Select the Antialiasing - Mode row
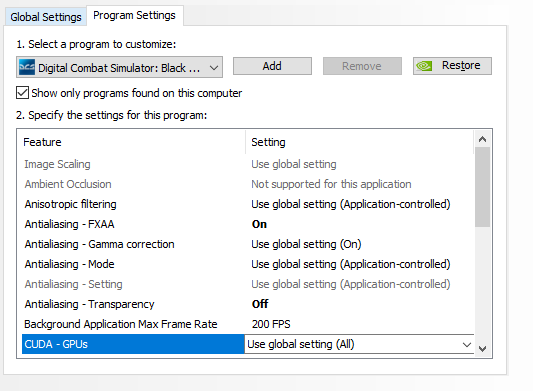The image size is (533, 391). 248,264
